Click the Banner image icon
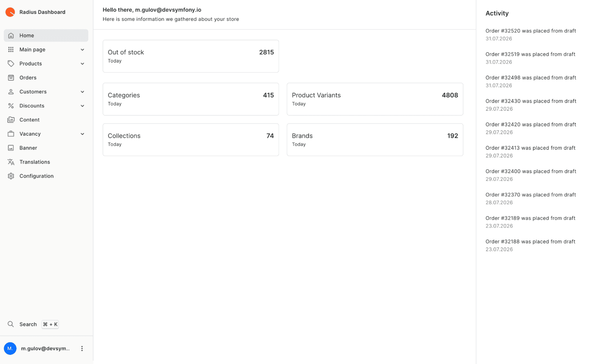Screen dimensions: 598x364 11,148
